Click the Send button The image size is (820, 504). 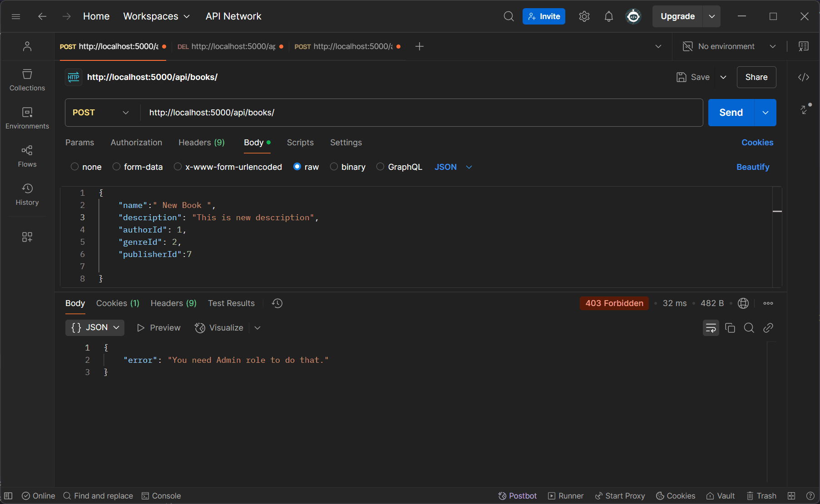pyautogui.click(x=731, y=113)
